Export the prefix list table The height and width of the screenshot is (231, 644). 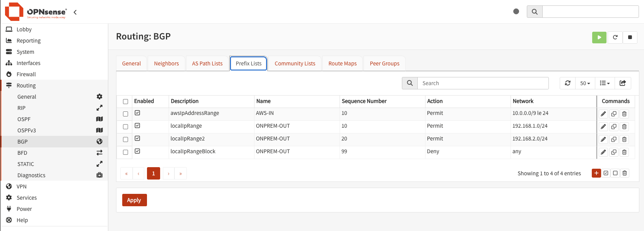(x=623, y=83)
